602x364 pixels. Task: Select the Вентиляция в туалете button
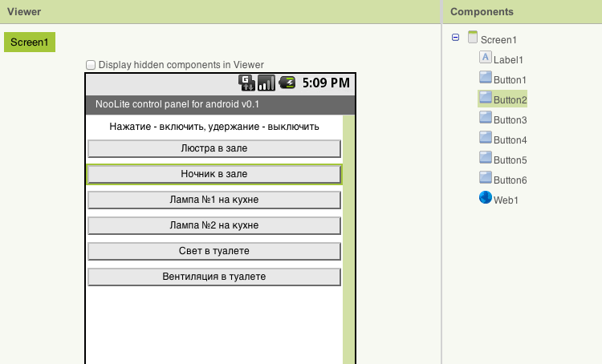click(x=214, y=277)
